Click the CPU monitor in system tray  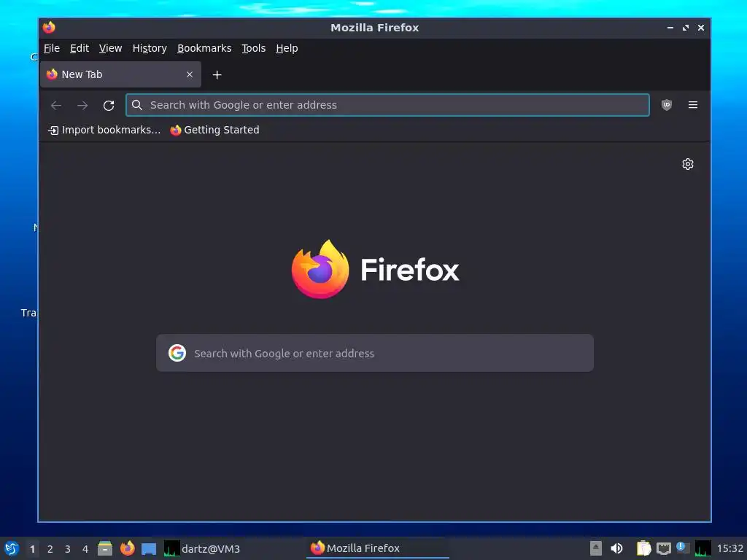(703, 548)
